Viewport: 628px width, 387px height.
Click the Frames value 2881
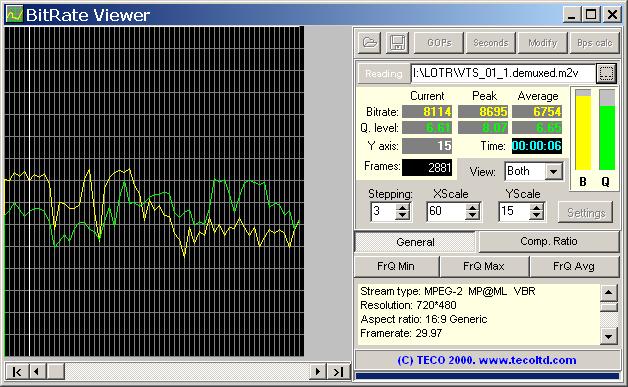click(427, 167)
